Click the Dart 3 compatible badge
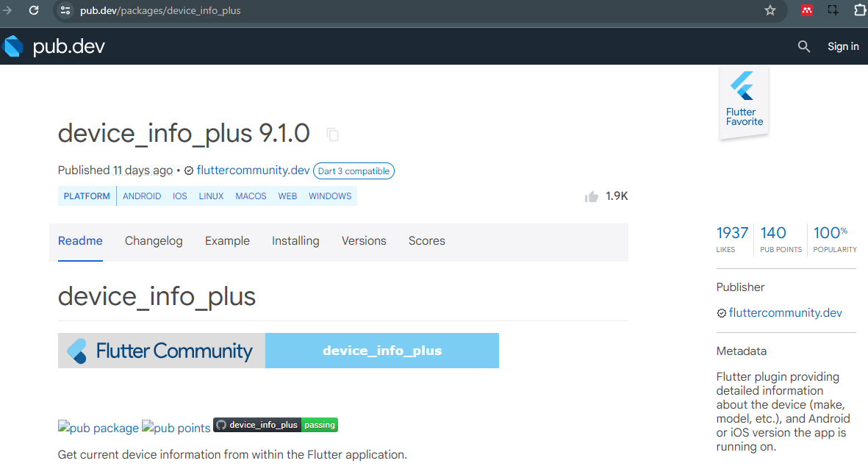Viewport: 868px width, 466px height. coord(354,171)
